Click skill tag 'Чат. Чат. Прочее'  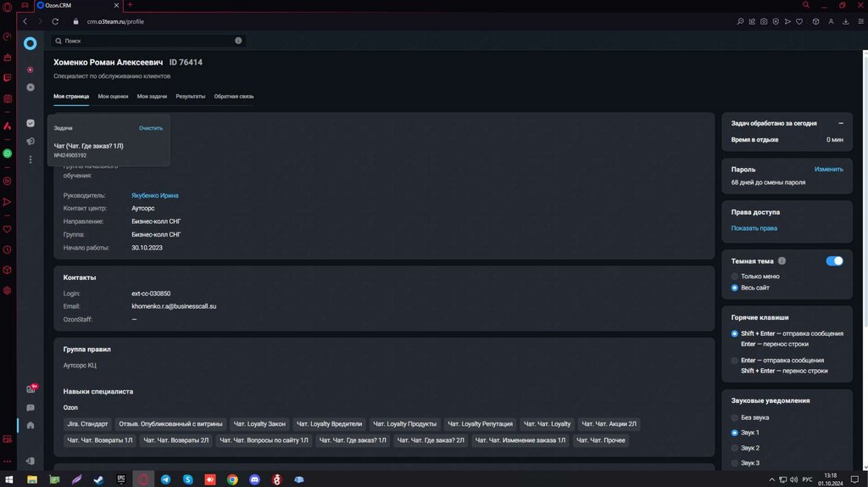pyautogui.click(x=601, y=440)
